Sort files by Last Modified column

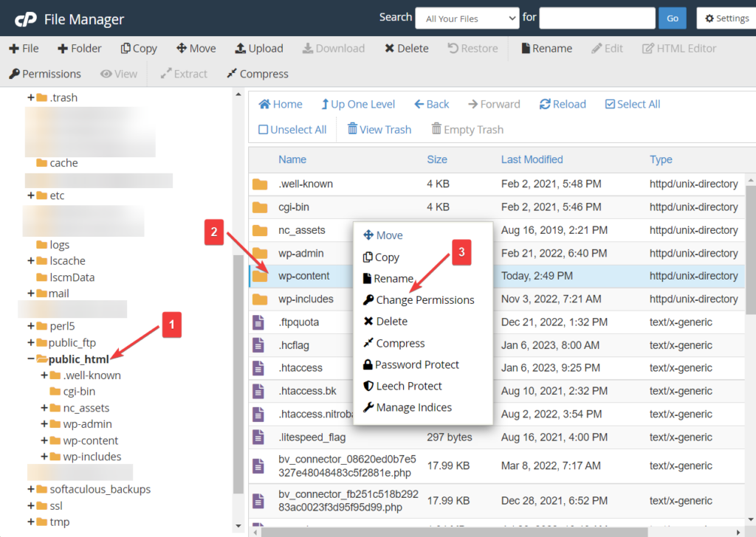coord(532,159)
